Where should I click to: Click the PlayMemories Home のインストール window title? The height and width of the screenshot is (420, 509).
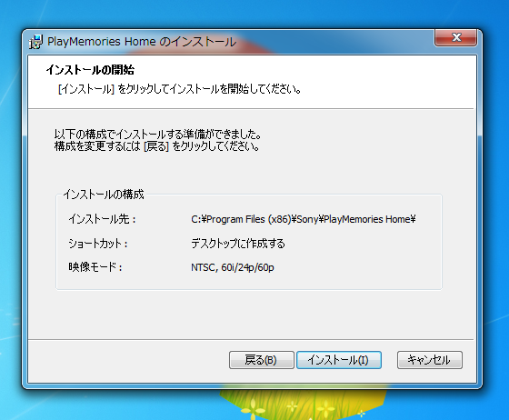[x=142, y=42]
